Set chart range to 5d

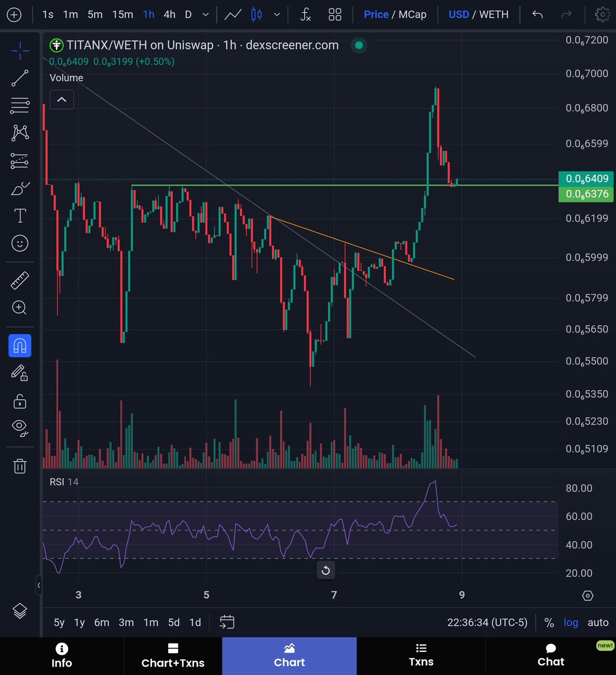173,622
